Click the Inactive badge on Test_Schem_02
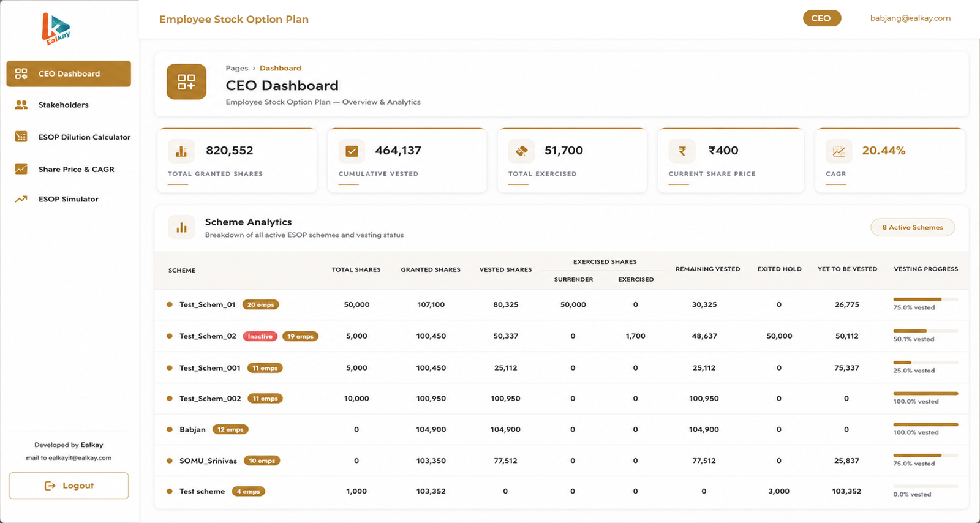The height and width of the screenshot is (523, 980). point(260,336)
